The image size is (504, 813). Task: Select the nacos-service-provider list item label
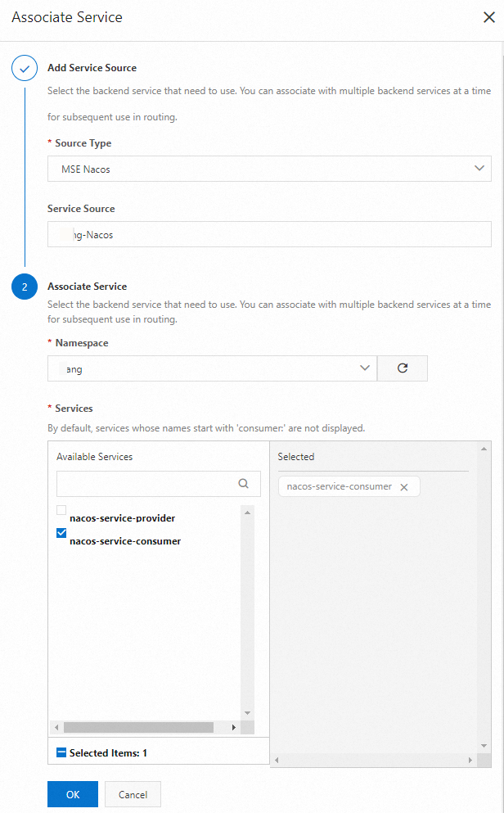(x=123, y=518)
